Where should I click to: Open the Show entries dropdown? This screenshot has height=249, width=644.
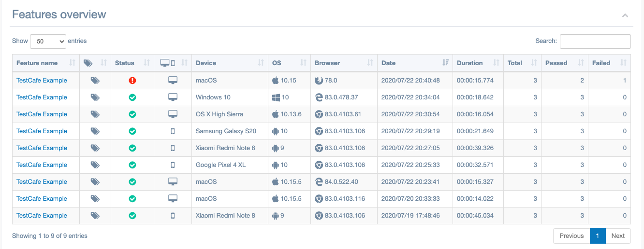point(48,41)
